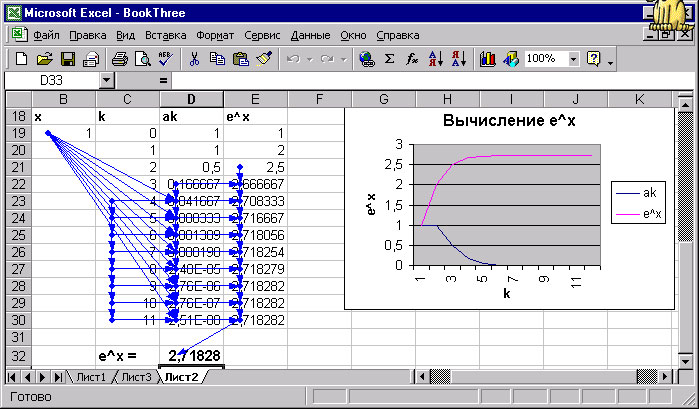Click the Sort Ascending icon
This screenshot has height=409, width=699.
tap(435, 59)
